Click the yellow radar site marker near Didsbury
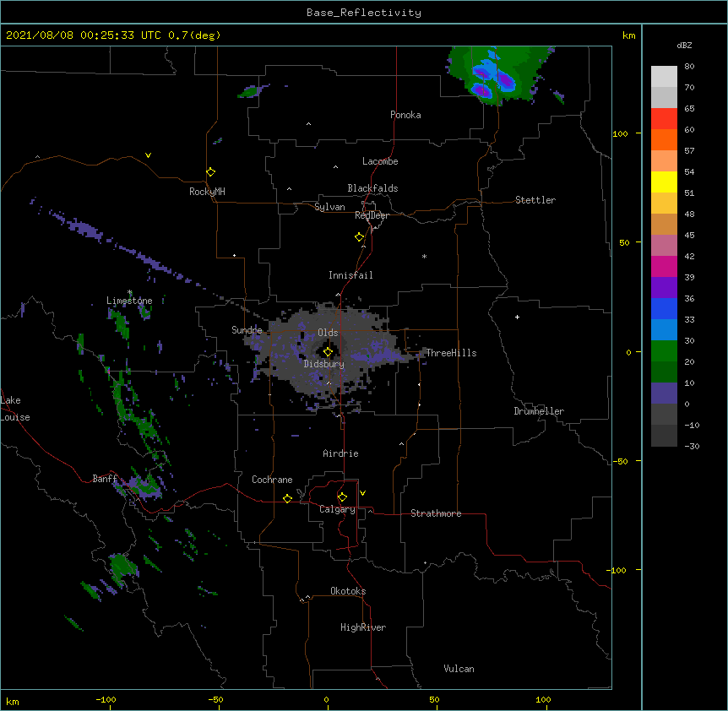The width and height of the screenshot is (728, 711). click(328, 352)
